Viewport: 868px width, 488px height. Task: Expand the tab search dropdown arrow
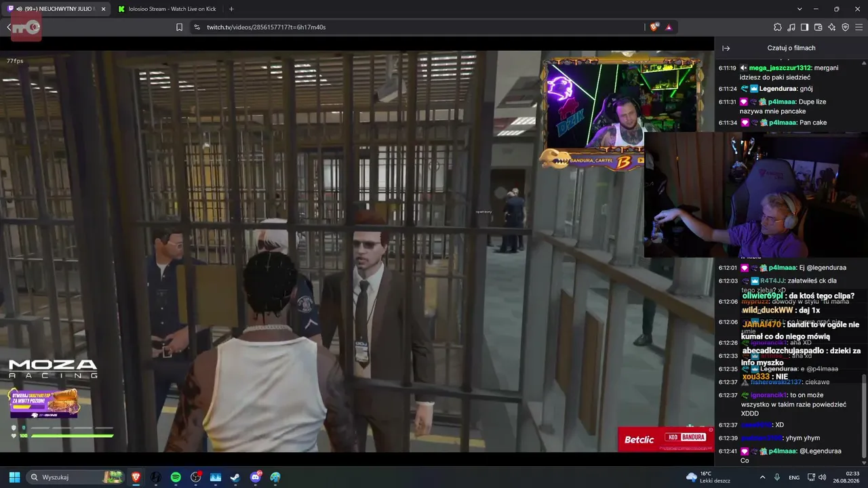800,9
